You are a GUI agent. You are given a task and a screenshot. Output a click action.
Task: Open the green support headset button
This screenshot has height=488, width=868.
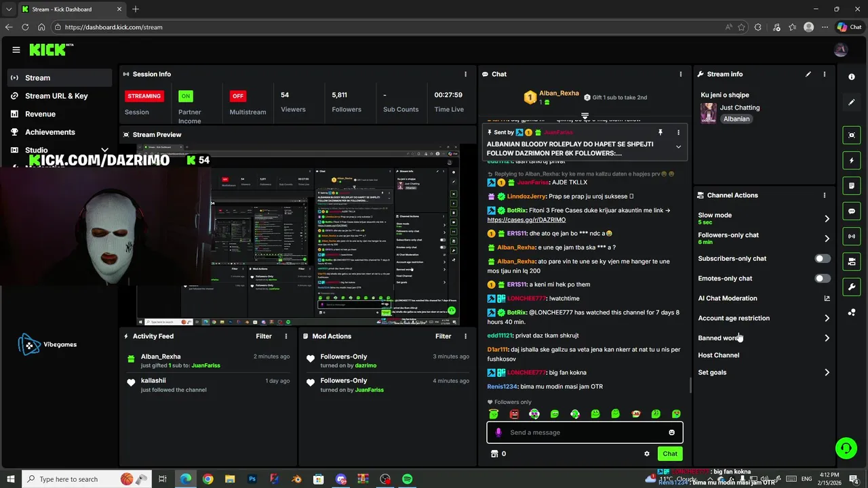coord(846,447)
